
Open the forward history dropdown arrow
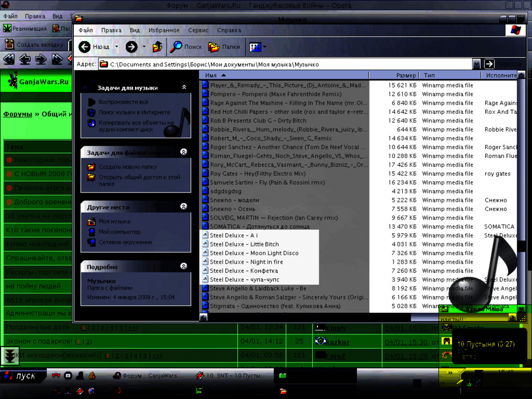pyautogui.click(x=144, y=47)
